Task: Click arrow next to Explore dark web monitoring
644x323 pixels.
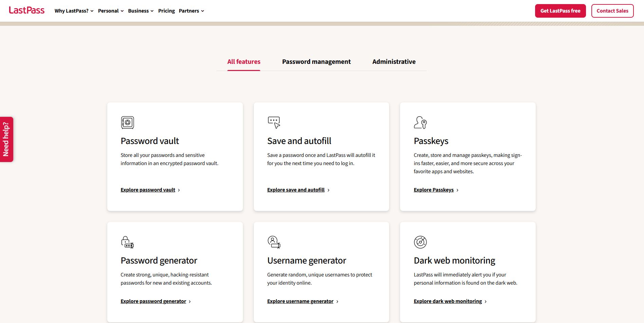Action: [x=486, y=302]
